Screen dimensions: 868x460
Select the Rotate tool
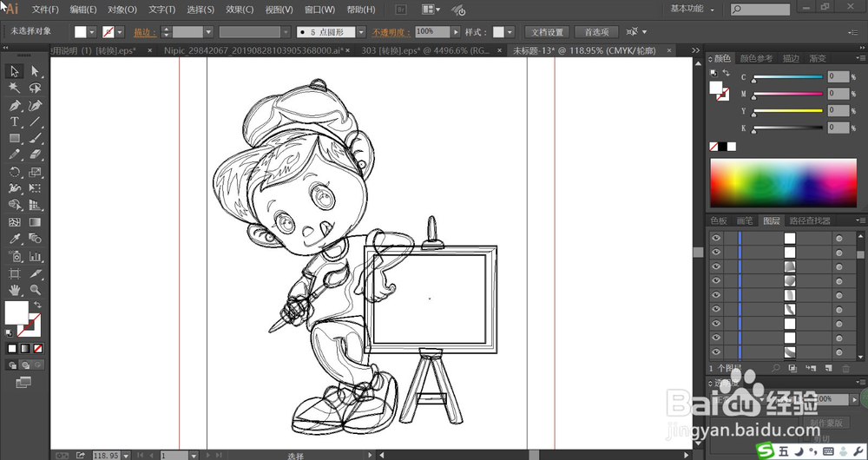(x=15, y=172)
